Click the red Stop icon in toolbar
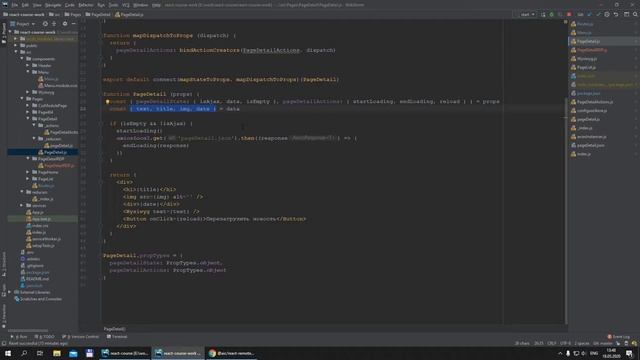 pyautogui.click(x=569, y=14)
